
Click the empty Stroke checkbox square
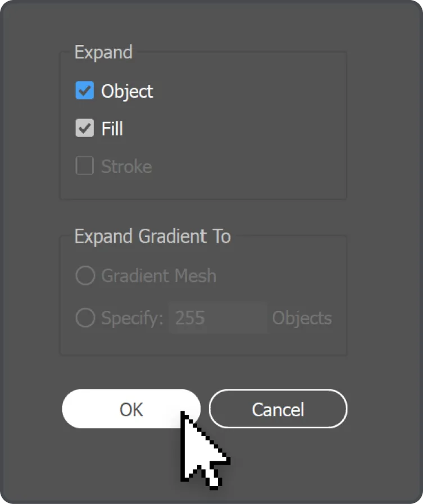(84, 166)
